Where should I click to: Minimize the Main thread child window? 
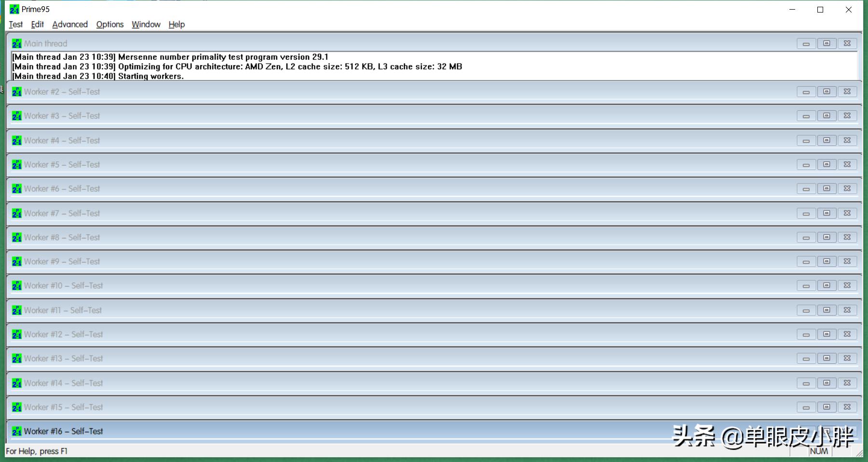point(806,43)
